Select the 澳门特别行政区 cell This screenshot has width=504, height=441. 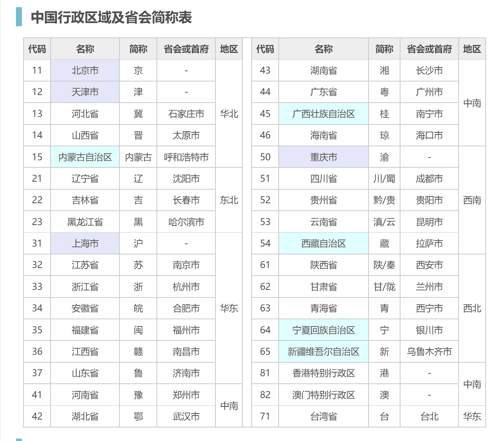click(x=323, y=395)
